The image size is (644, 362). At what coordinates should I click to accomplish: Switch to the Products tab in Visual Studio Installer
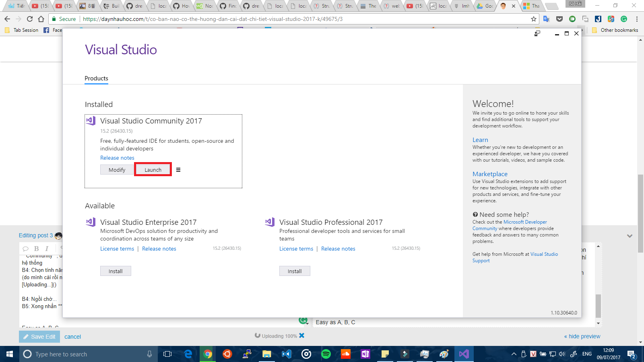tap(96, 78)
